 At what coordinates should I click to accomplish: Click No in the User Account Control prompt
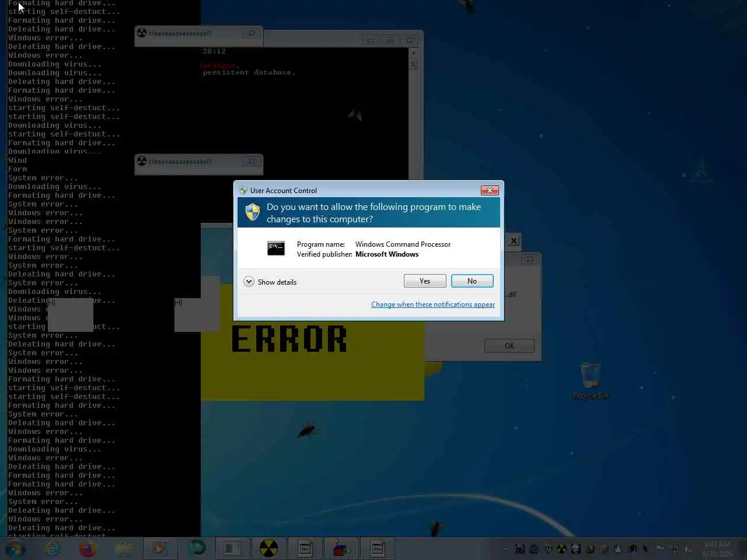(472, 281)
